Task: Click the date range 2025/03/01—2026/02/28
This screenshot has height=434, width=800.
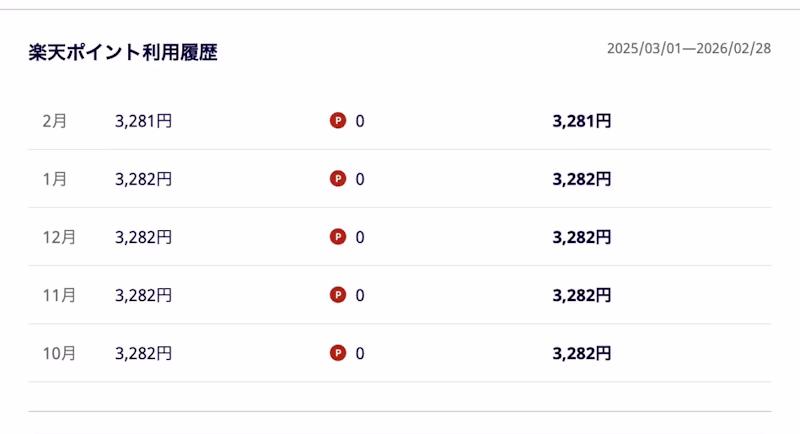Action: 688,49
